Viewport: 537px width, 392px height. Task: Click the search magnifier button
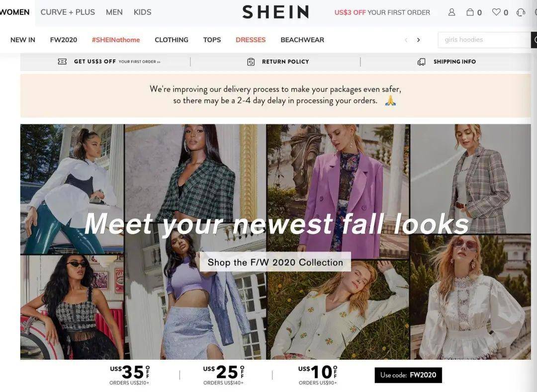pos(534,40)
